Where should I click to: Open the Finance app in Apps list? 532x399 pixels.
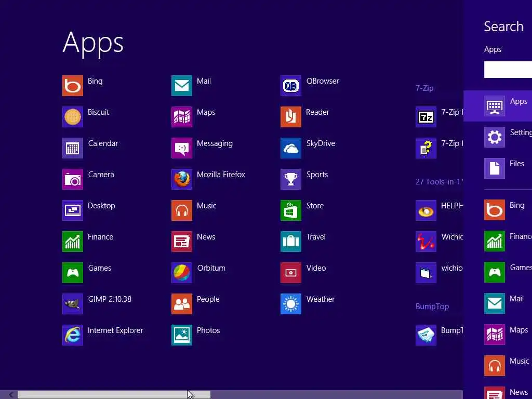[73, 242]
